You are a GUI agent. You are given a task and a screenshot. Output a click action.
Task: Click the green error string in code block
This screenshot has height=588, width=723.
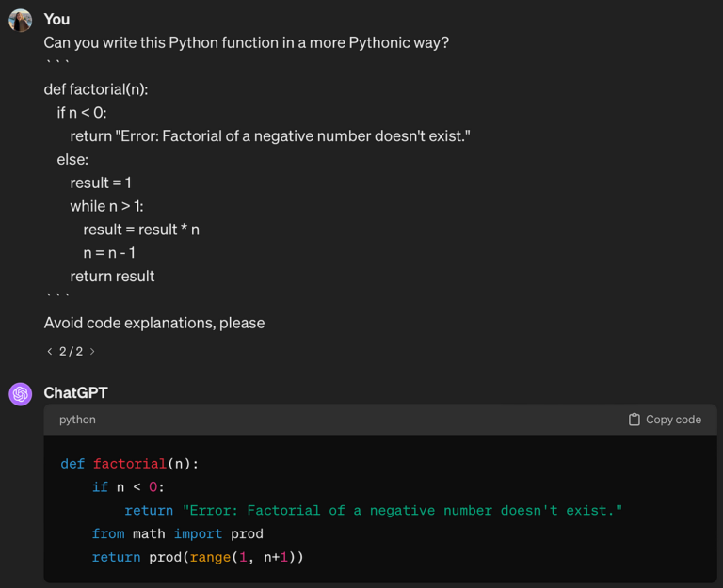click(x=402, y=510)
